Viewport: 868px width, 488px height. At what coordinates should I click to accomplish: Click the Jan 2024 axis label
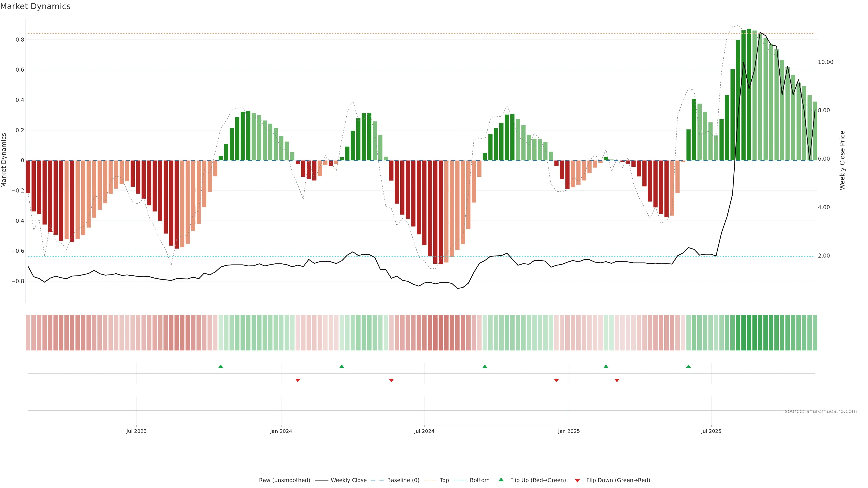pos(281,431)
